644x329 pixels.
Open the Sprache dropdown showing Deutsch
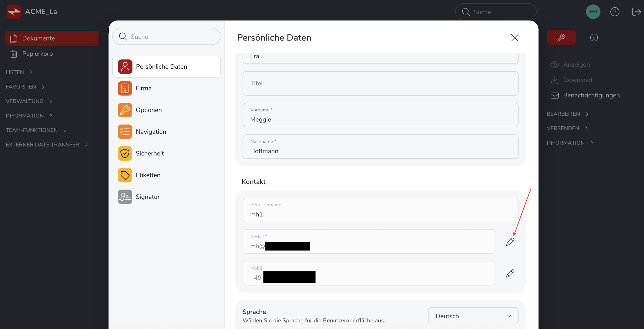tap(473, 316)
